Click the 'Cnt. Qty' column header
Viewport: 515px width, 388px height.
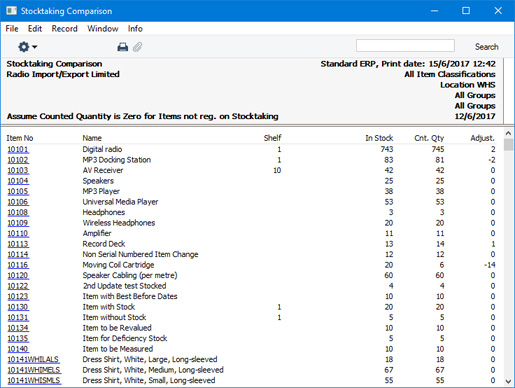coord(429,138)
